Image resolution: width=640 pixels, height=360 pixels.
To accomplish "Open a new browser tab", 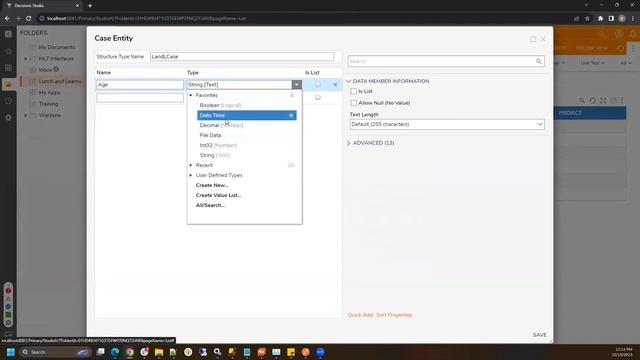I will [x=90, y=6].
